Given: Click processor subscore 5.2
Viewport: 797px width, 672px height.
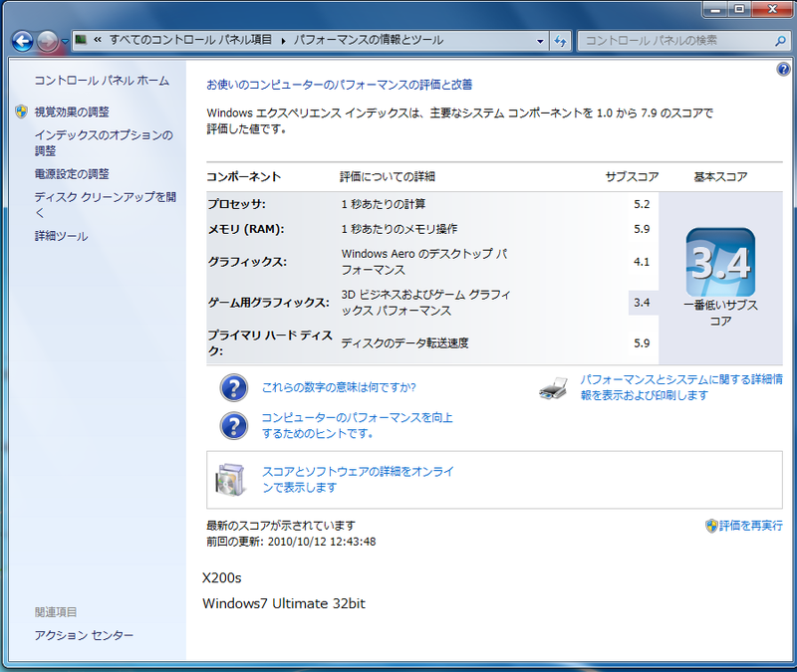Looking at the screenshot, I should pyautogui.click(x=642, y=204).
